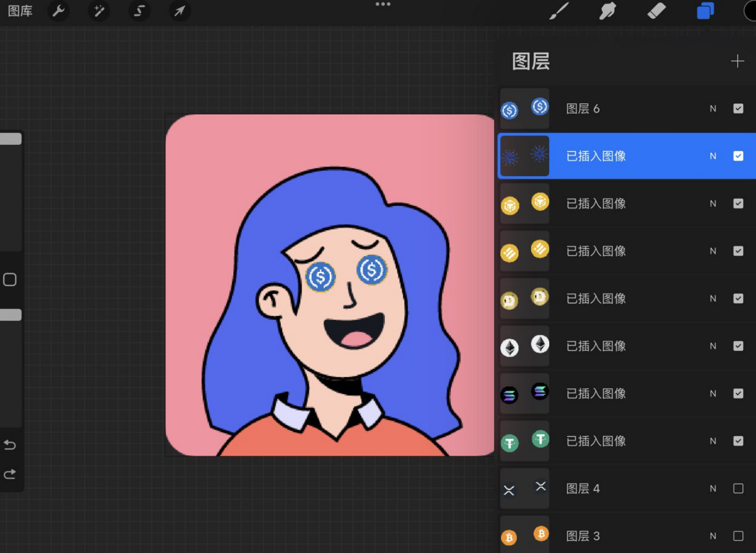Select the 图层 4 XRP thumbnail
The image size is (756, 553).
point(525,488)
